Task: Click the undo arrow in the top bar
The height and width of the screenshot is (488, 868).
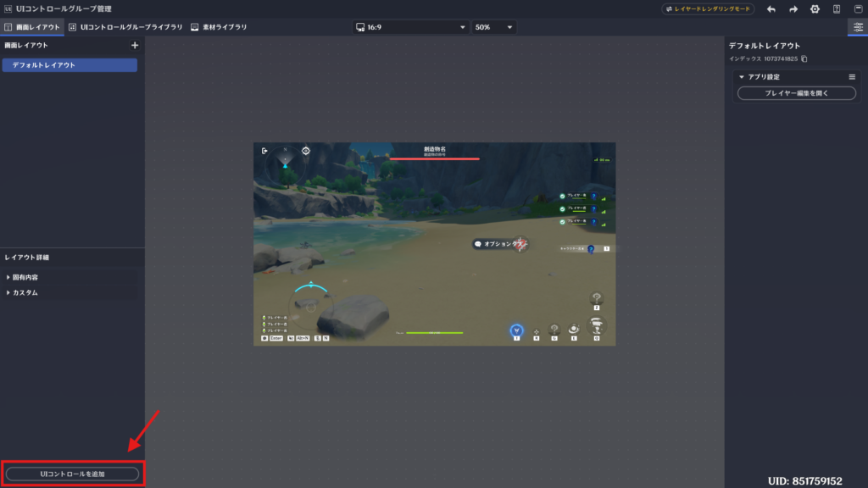Action: pos(771,9)
